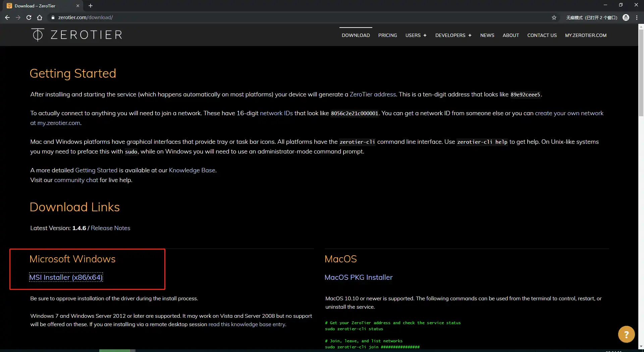The width and height of the screenshot is (644, 352).
Task: Click the Getting Started heading
Action: [x=73, y=74]
